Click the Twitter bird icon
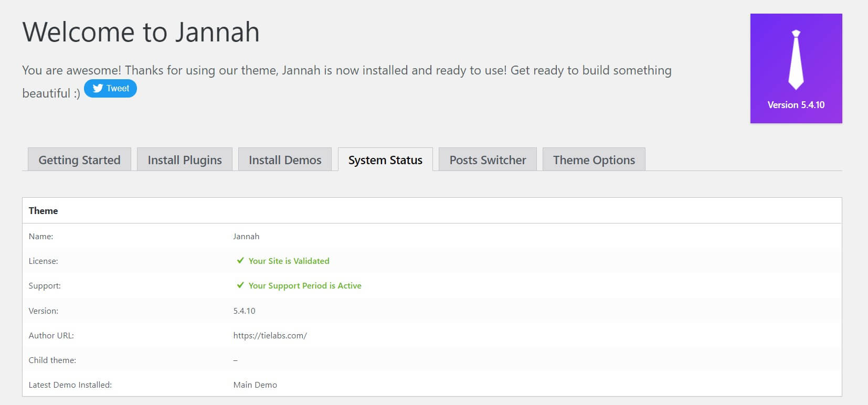Screen dimensions: 868x405 coord(98,88)
